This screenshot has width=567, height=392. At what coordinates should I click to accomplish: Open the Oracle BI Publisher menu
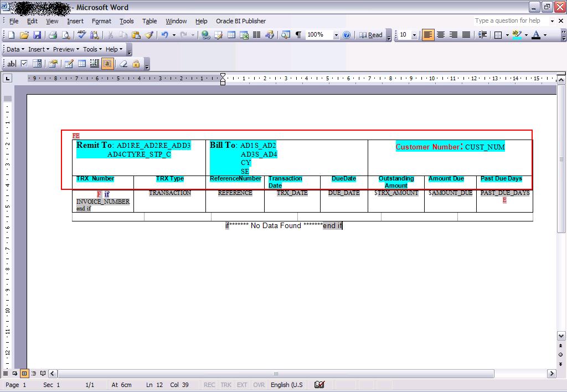tap(240, 21)
